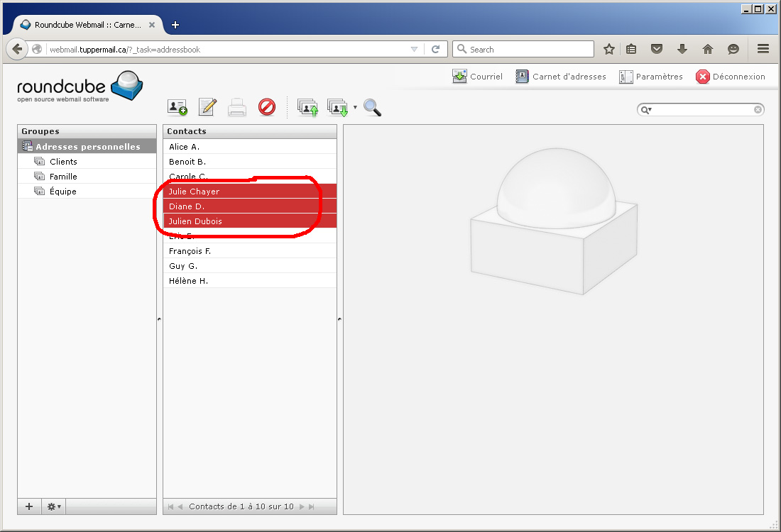781x532 pixels.
Task: Select the Famille group
Action: click(63, 177)
